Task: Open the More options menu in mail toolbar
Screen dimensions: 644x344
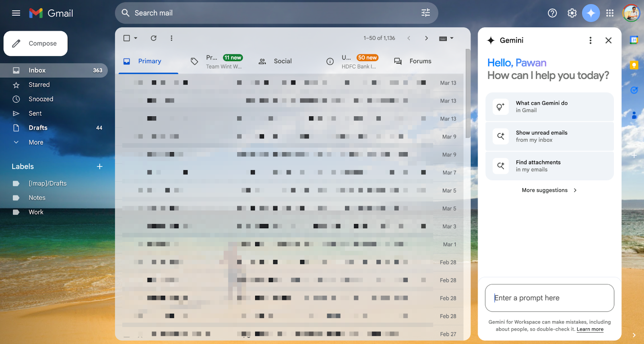Action: pyautogui.click(x=171, y=38)
